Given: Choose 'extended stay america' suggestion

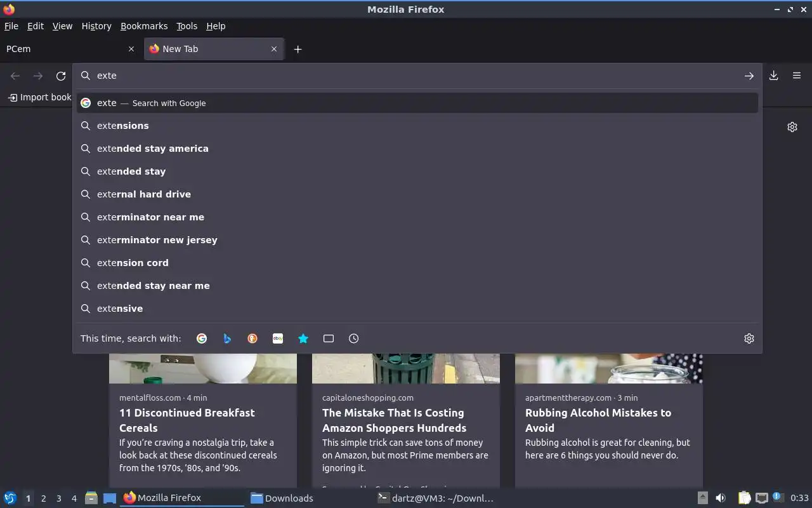Looking at the screenshot, I should click(x=417, y=149).
